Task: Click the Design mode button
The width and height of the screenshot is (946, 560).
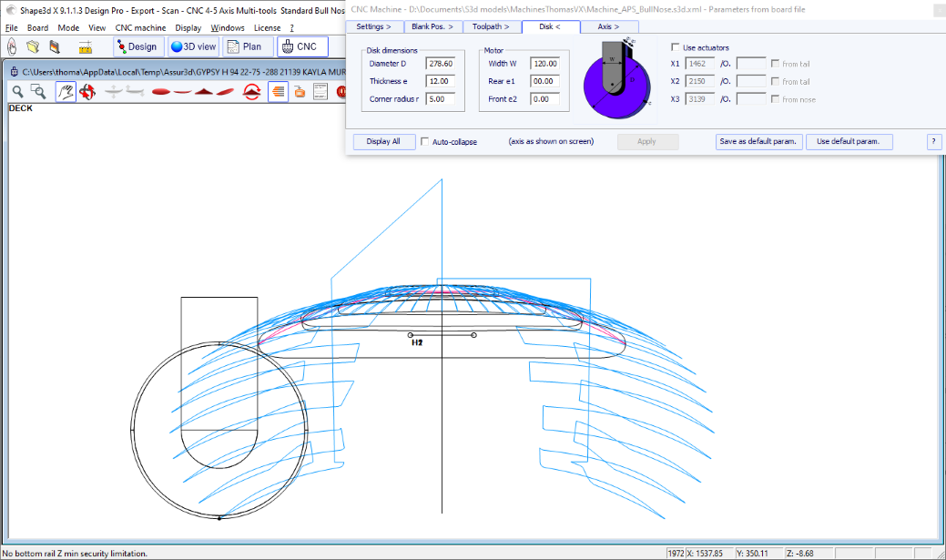Action: click(137, 46)
